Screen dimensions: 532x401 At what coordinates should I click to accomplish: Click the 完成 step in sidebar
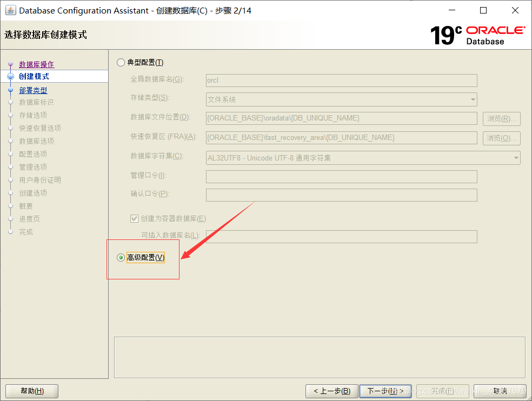pyautogui.click(x=26, y=232)
